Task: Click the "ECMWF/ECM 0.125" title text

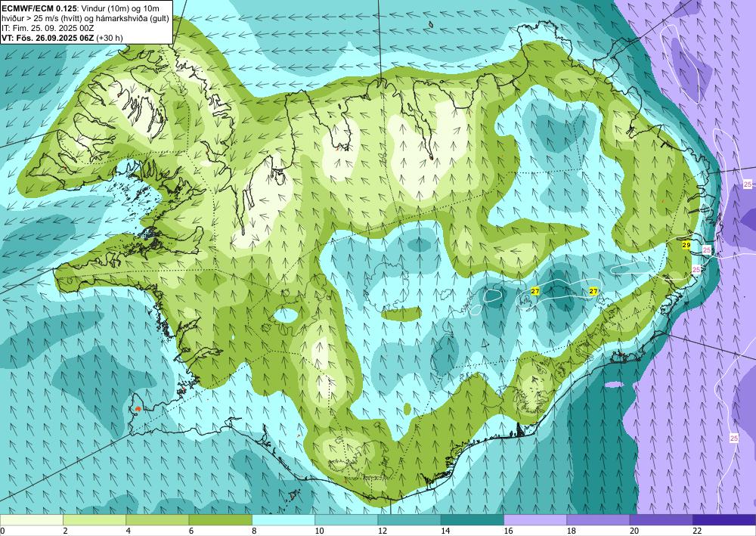Action: (x=39, y=8)
